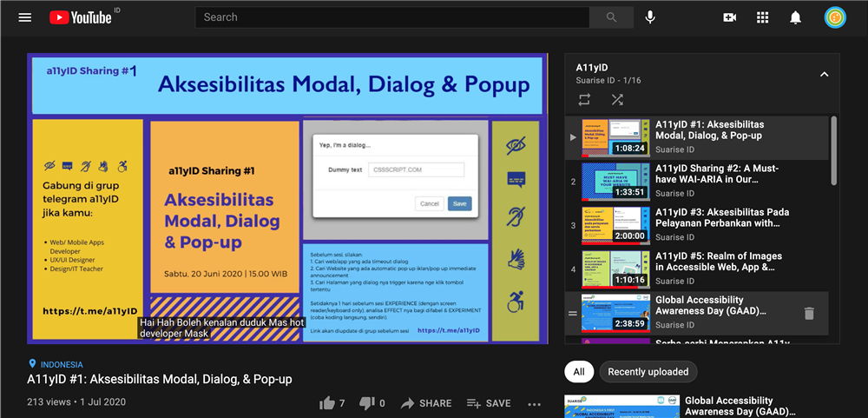Remove GAAD video with trash icon
The width and height of the screenshot is (868, 418).
pyautogui.click(x=809, y=314)
